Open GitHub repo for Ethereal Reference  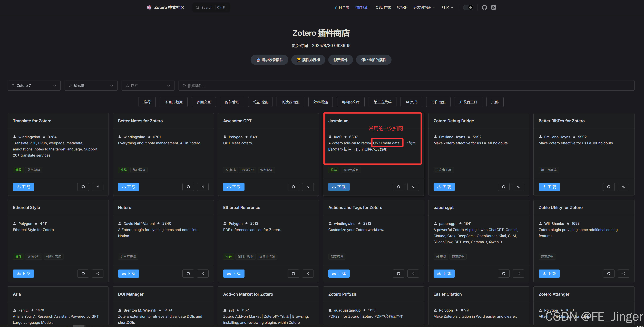(293, 274)
